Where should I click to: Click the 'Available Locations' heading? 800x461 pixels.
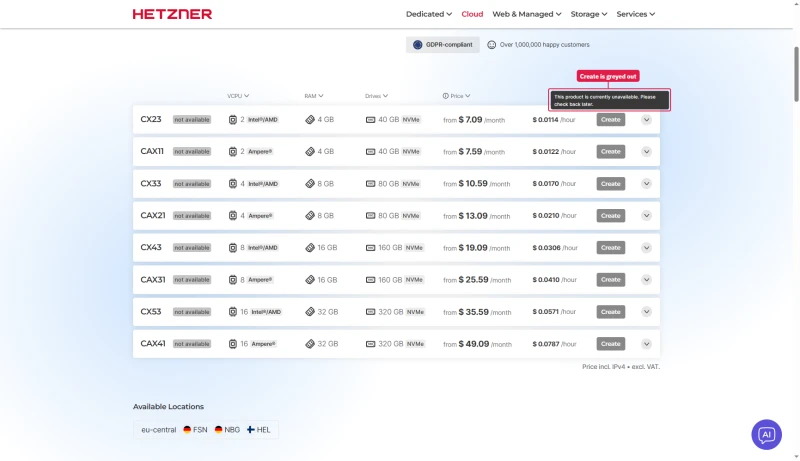click(168, 406)
